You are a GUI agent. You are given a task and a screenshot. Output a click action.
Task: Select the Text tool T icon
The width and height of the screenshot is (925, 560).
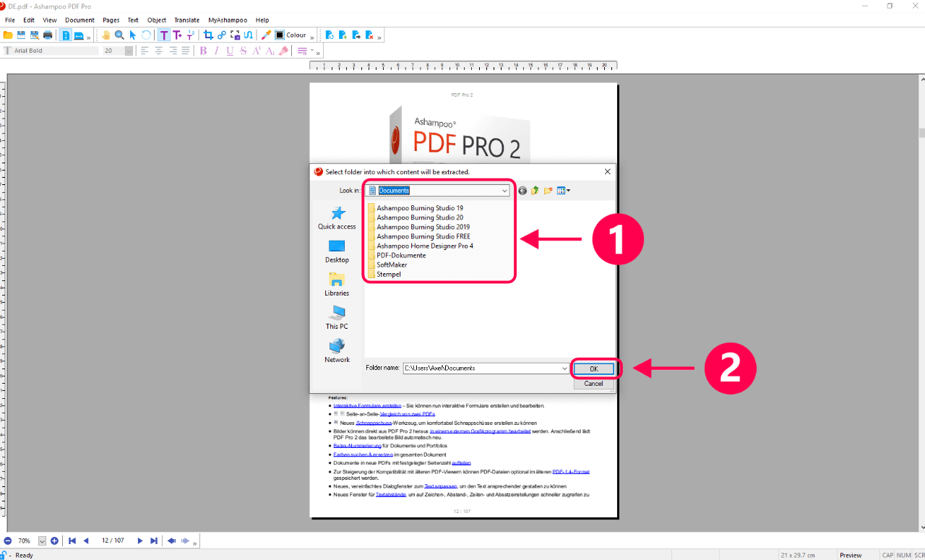coord(164,35)
